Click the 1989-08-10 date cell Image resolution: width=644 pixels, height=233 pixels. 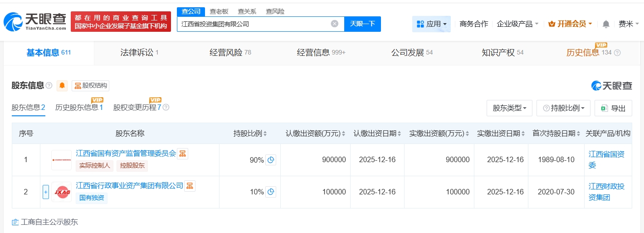tap(556, 160)
